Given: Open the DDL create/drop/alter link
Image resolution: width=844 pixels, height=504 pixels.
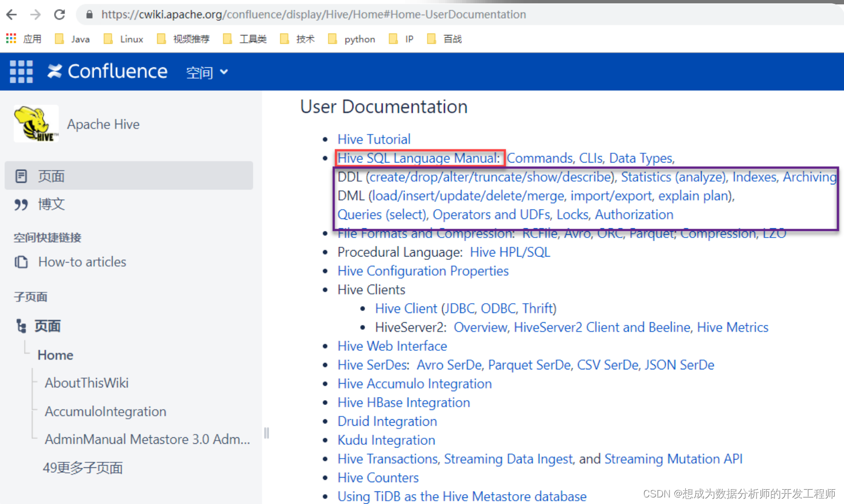Looking at the screenshot, I should (490, 177).
